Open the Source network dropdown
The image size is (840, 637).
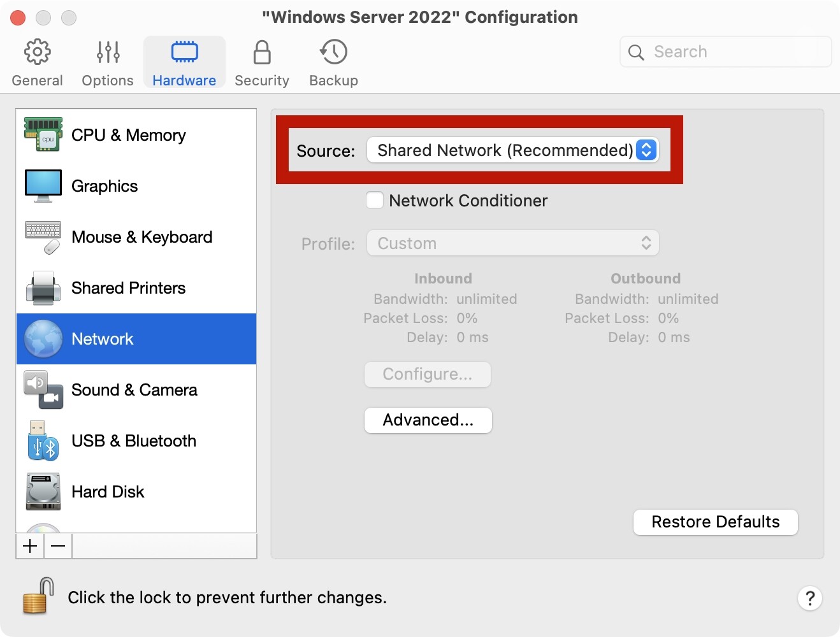512,150
